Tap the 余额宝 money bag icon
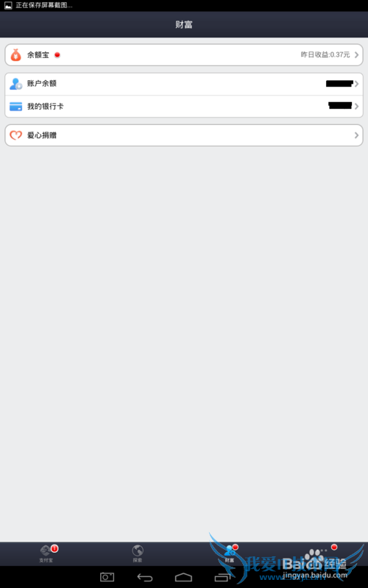 tap(15, 55)
